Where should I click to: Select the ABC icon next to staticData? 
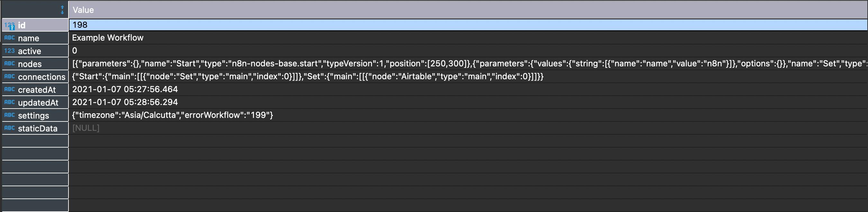click(9, 128)
